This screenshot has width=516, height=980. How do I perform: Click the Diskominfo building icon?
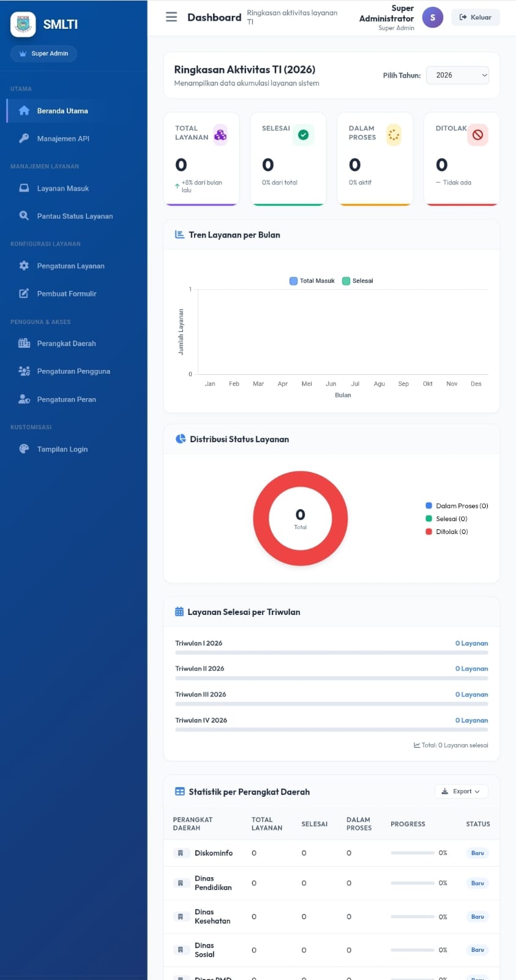[180, 853]
